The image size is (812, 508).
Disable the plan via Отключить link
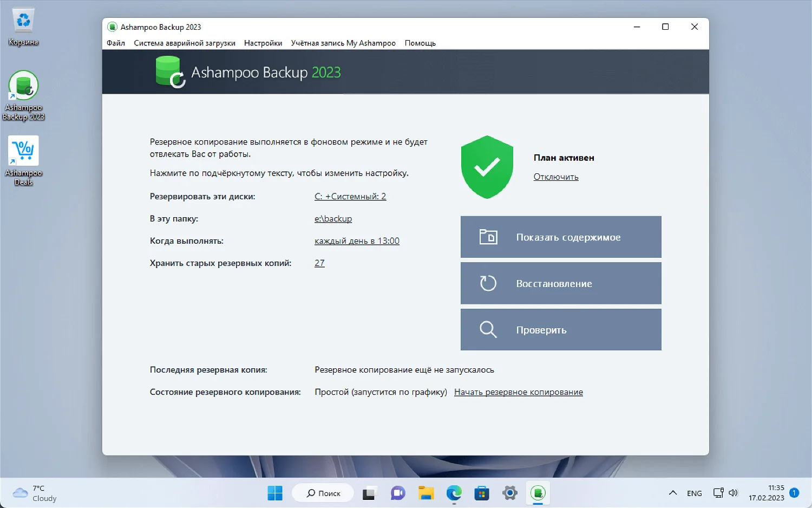(x=556, y=177)
